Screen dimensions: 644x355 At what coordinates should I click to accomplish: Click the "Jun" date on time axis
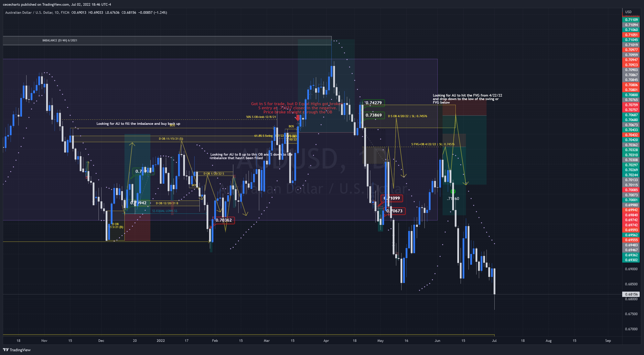(437, 340)
